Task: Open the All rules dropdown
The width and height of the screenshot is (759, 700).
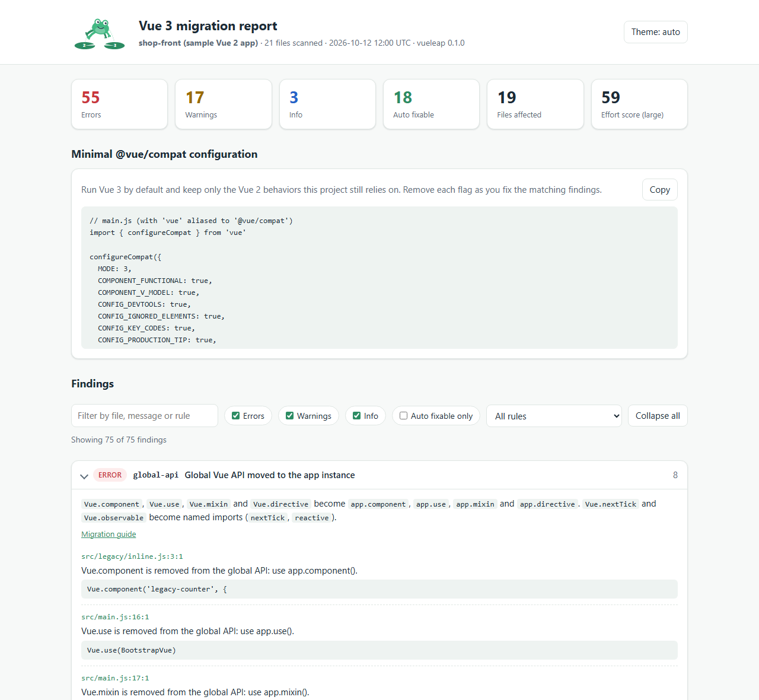Action: point(554,416)
